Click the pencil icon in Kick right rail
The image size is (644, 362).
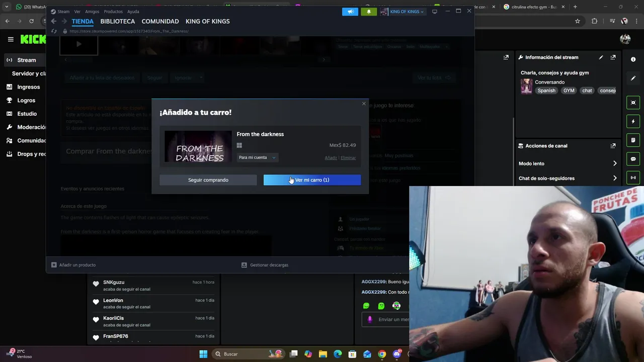coord(633,78)
